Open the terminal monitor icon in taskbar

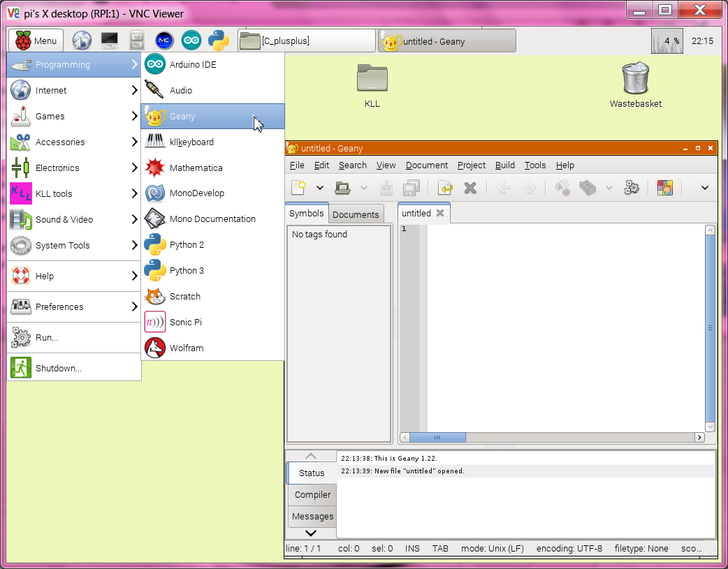coord(110,41)
